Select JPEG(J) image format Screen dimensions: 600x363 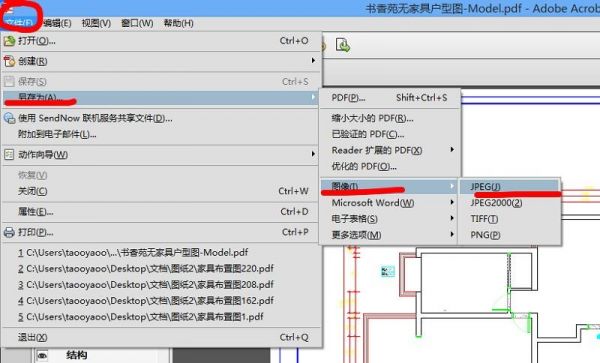pos(509,187)
